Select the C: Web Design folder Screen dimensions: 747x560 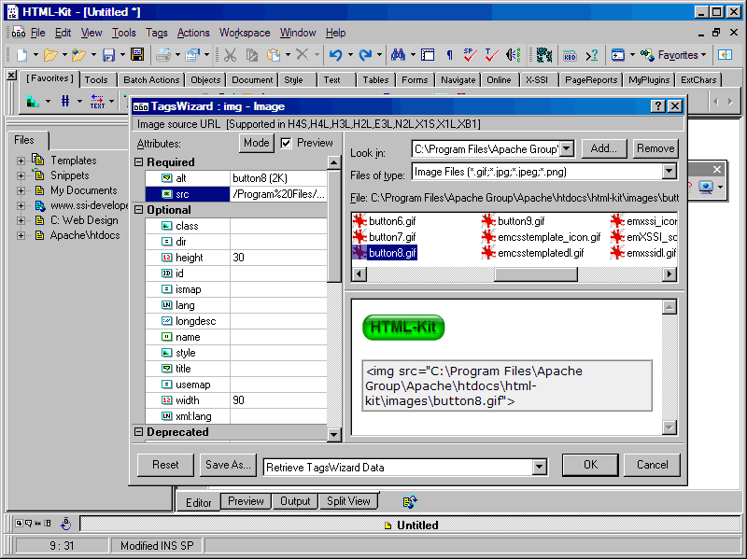84,220
